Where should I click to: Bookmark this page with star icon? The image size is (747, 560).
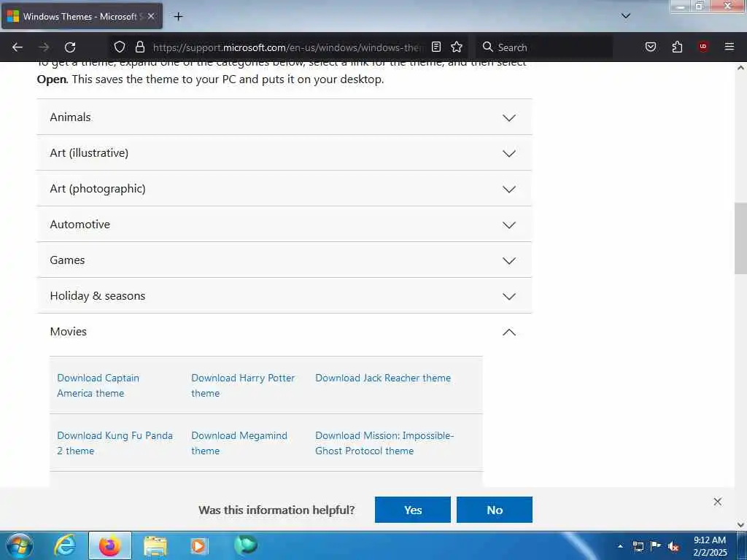(x=457, y=47)
